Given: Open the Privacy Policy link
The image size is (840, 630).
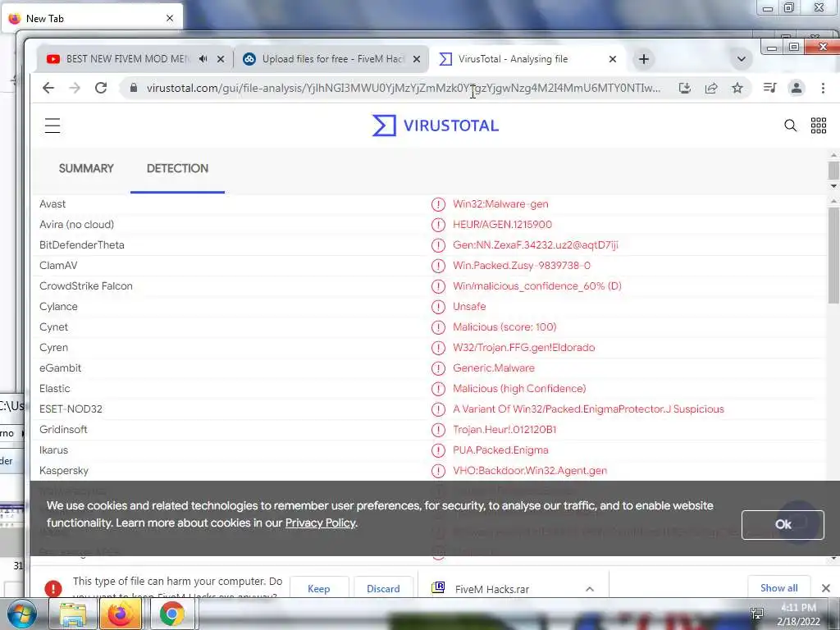Looking at the screenshot, I should click(321, 523).
